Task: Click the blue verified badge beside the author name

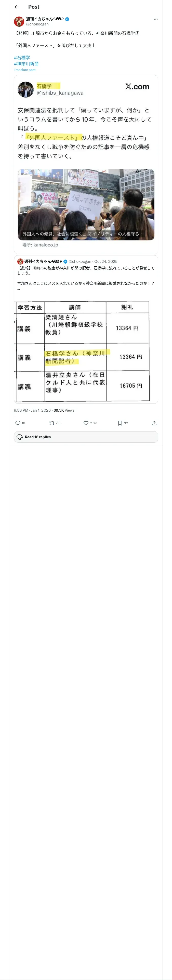Action: (x=67, y=19)
